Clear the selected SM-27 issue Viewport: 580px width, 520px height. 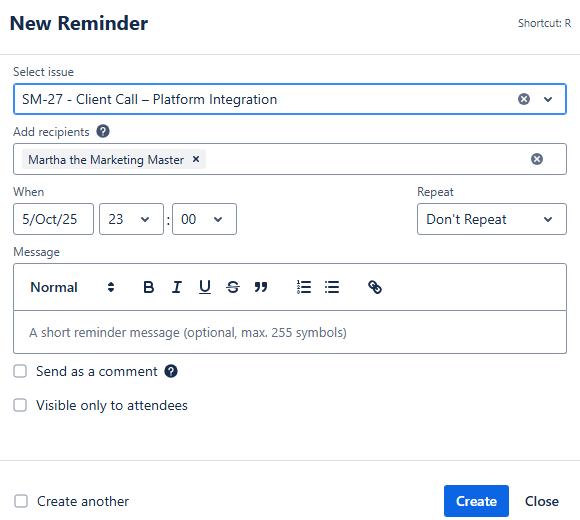pyautogui.click(x=523, y=99)
